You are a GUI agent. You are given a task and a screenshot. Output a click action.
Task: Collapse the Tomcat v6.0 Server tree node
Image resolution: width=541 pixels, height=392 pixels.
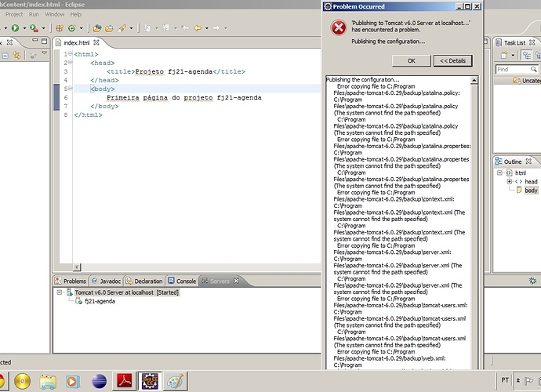(60, 292)
